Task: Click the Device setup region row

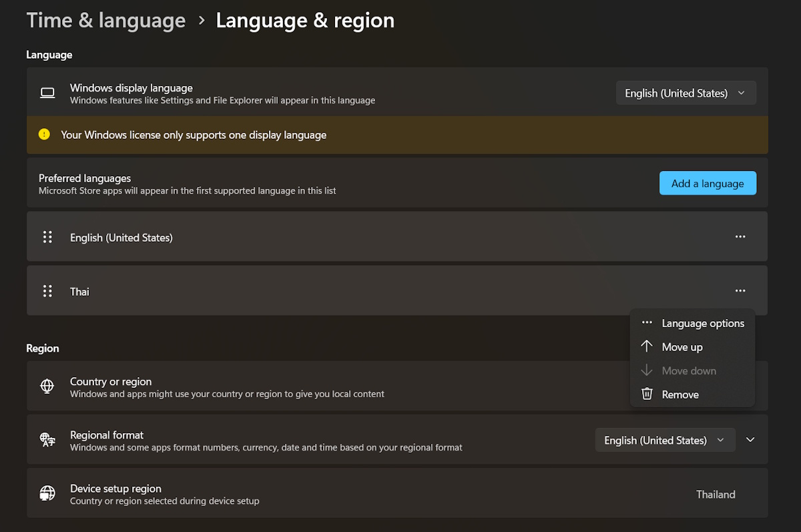Action: click(x=334, y=493)
